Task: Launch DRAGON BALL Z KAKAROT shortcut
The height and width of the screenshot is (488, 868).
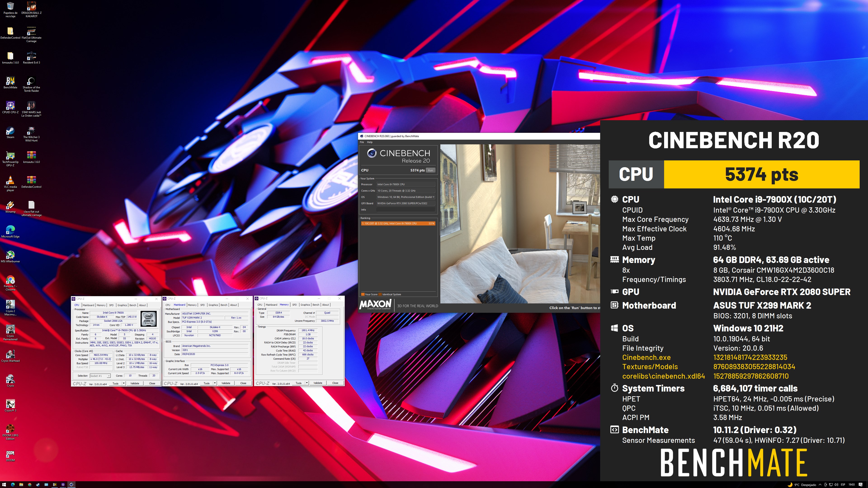Action: pyautogui.click(x=31, y=9)
